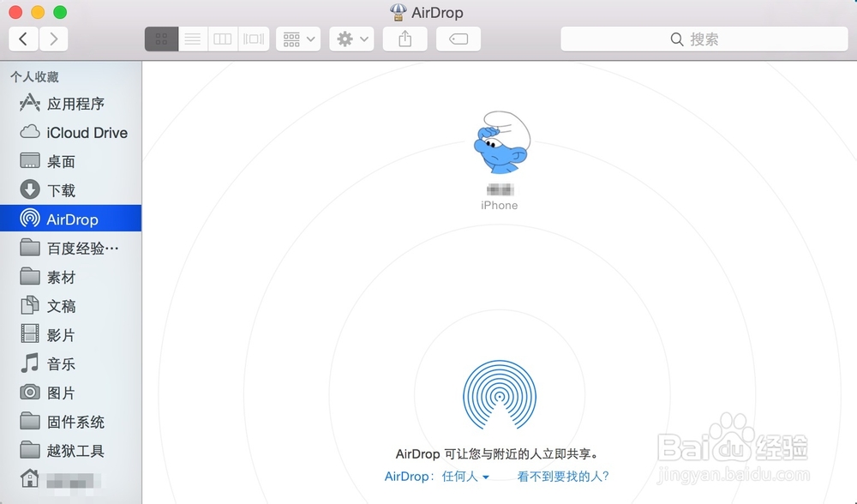
Task: Open the 素材 folder in sidebar
Action: (x=70, y=277)
